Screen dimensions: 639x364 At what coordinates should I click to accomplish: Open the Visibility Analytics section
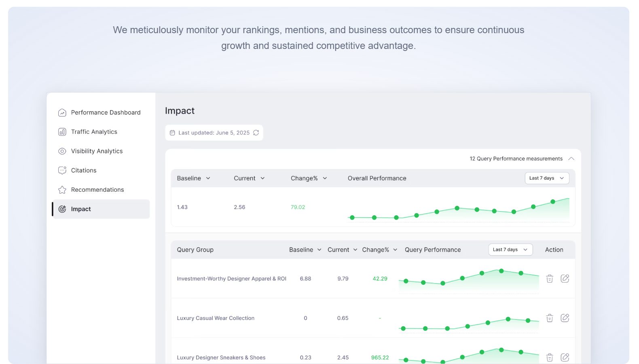click(97, 151)
